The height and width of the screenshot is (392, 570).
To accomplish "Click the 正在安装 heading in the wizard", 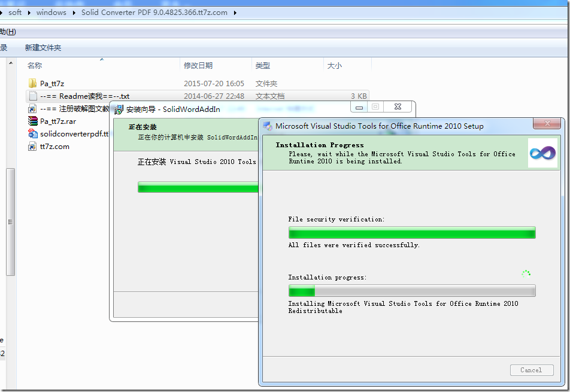I will tap(142, 127).
